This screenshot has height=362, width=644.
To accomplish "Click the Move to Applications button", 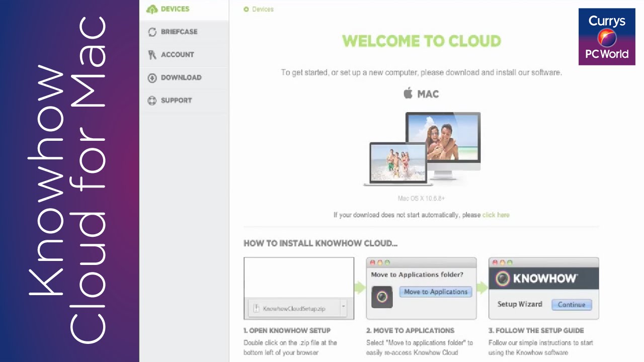I will pyautogui.click(x=436, y=292).
